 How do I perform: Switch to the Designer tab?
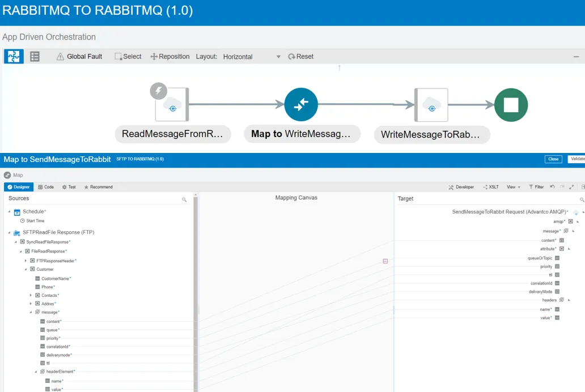pyautogui.click(x=19, y=187)
